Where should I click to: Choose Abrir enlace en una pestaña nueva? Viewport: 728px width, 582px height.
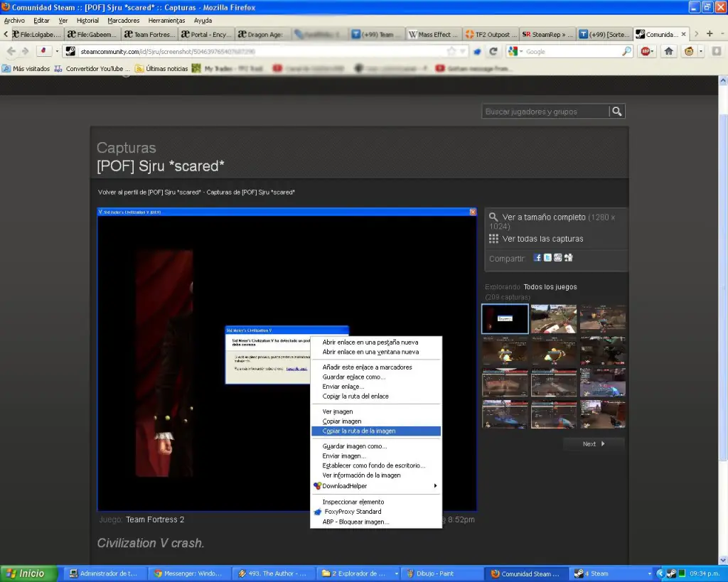tap(376, 342)
